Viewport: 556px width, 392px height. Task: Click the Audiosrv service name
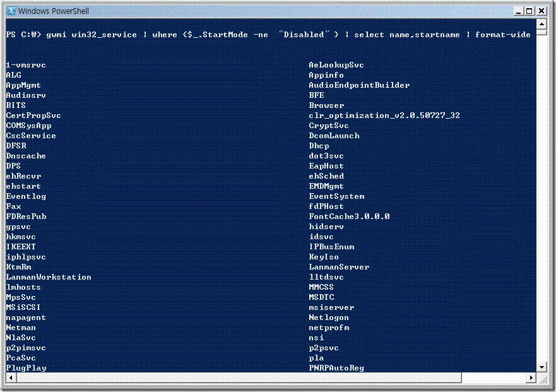coord(26,95)
